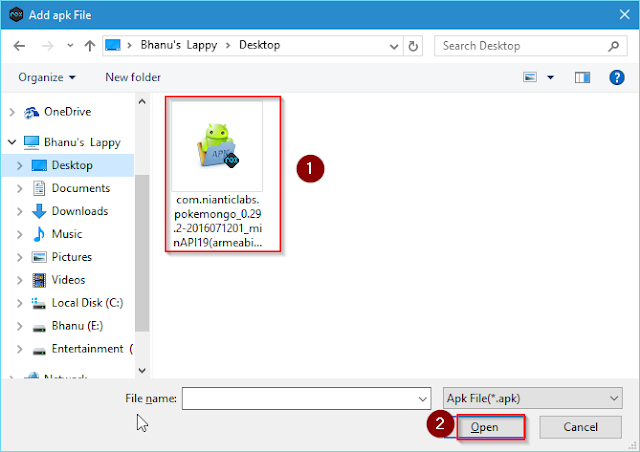Expand the Entertainment drive node

coord(20,349)
